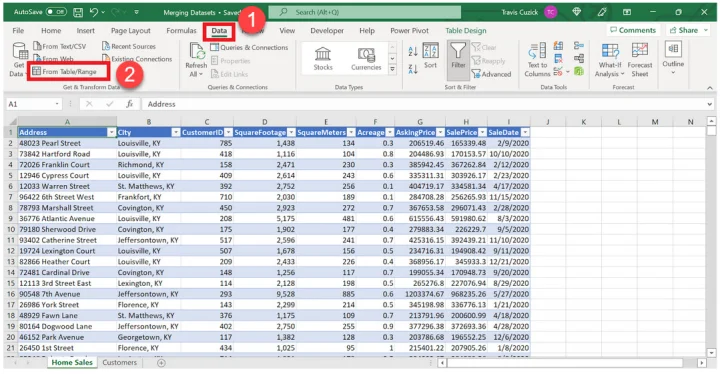
Task: Open the Developer tab
Action: click(327, 30)
